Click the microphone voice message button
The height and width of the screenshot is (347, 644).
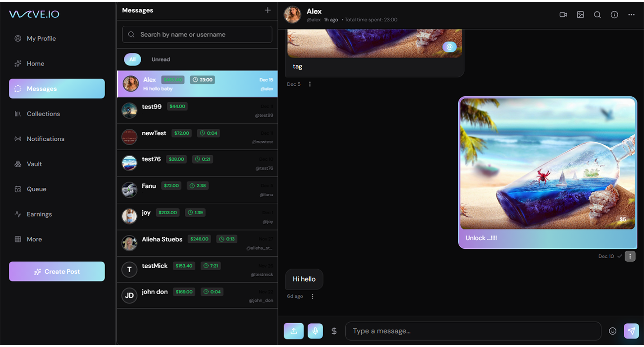tap(315, 331)
